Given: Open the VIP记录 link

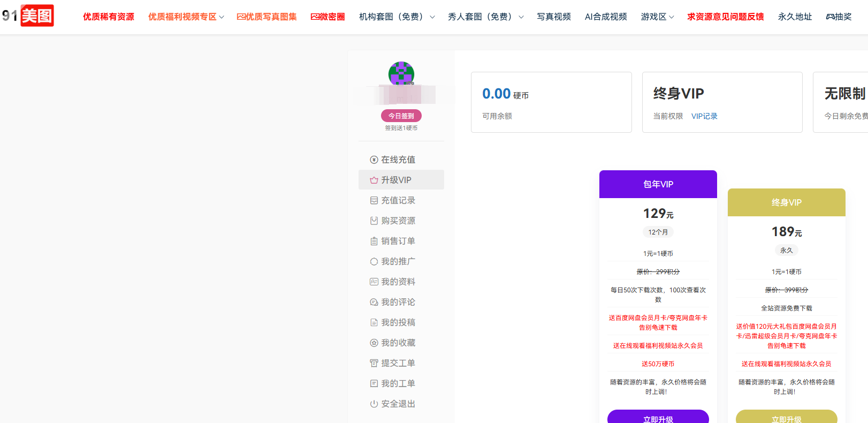Looking at the screenshot, I should [704, 116].
